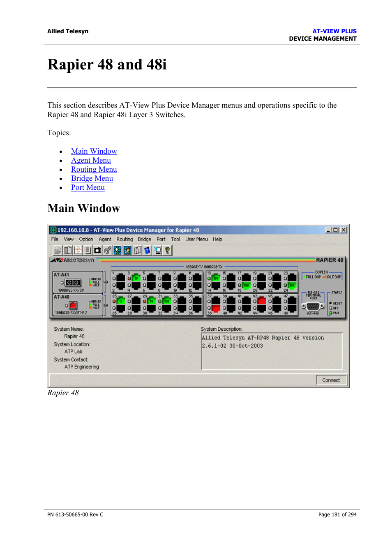Follow the Agent Menu topic link
The height and width of the screenshot is (555, 392).
(91, 160)
